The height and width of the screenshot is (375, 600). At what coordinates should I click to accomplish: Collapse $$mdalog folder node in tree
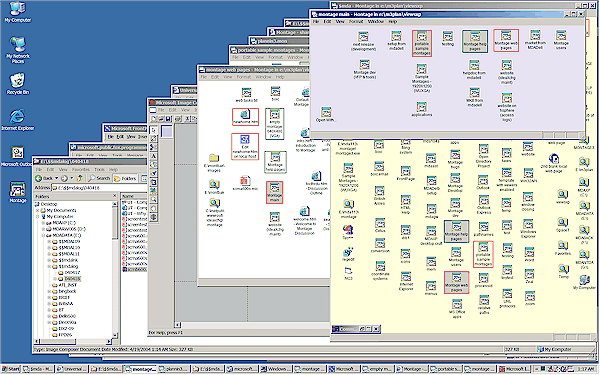click(x=50, y=266)
